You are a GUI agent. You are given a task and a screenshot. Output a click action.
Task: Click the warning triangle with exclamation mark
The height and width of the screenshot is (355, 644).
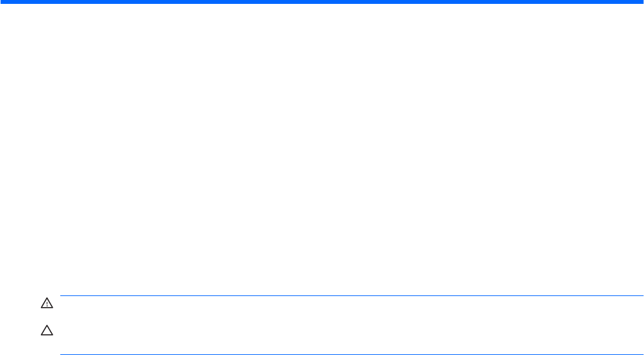[x=47, y=303]
